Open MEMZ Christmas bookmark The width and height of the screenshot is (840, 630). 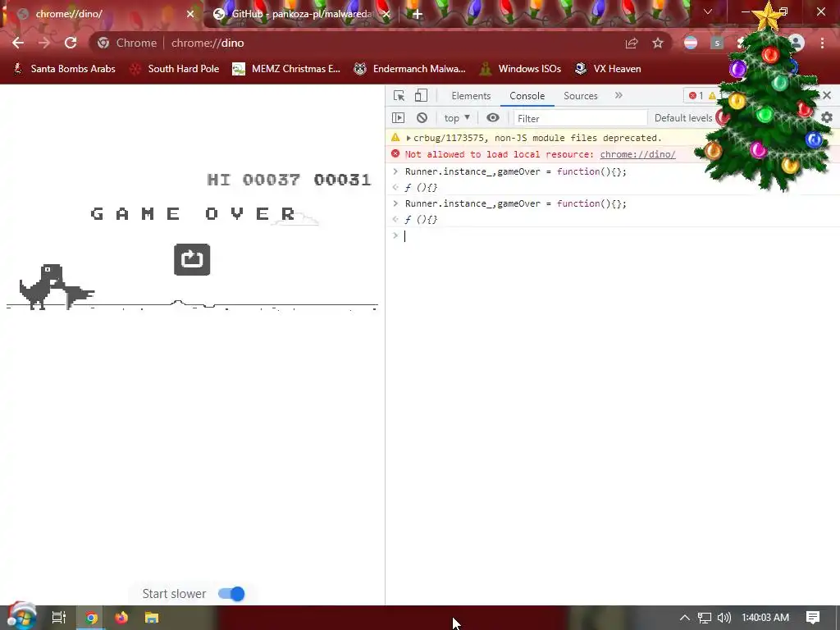pos(286,69)
